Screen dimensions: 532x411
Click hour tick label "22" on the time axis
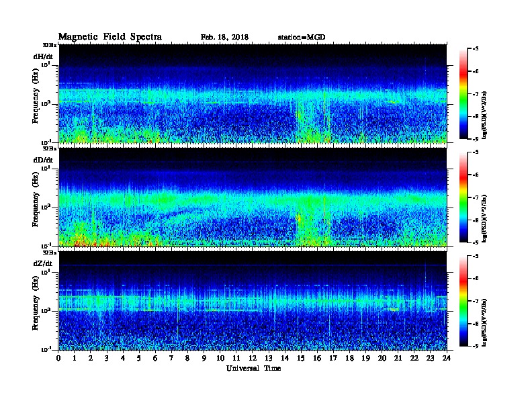tap(414, 358)
